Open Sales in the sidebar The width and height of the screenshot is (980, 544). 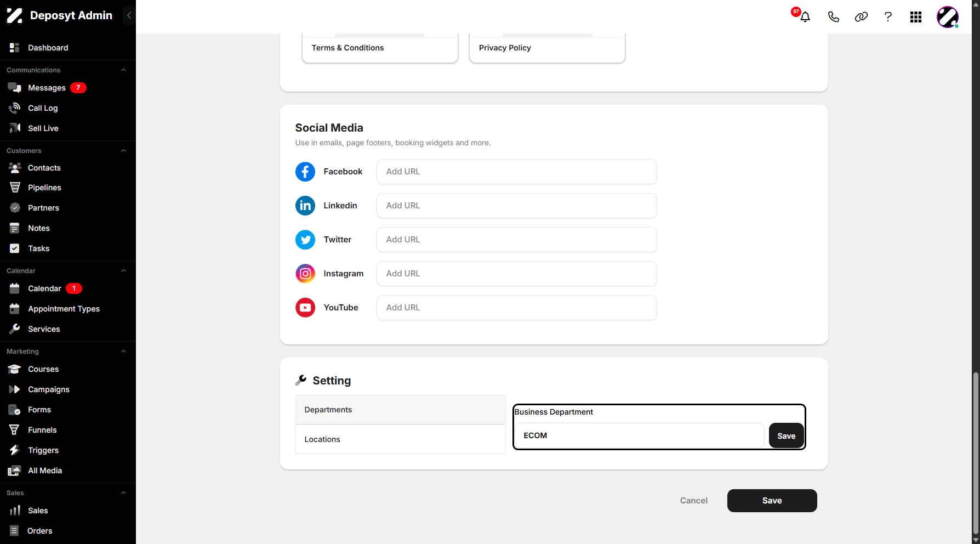pyautogui.click(x=38, y=511)
